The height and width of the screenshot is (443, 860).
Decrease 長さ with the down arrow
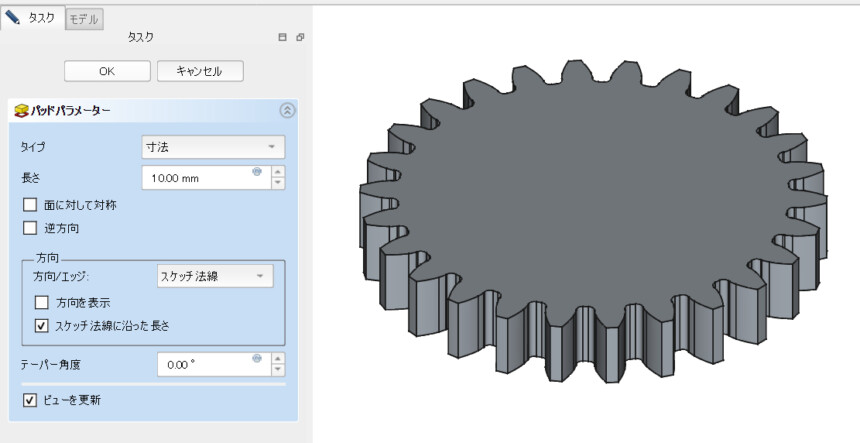click(278, 184)
